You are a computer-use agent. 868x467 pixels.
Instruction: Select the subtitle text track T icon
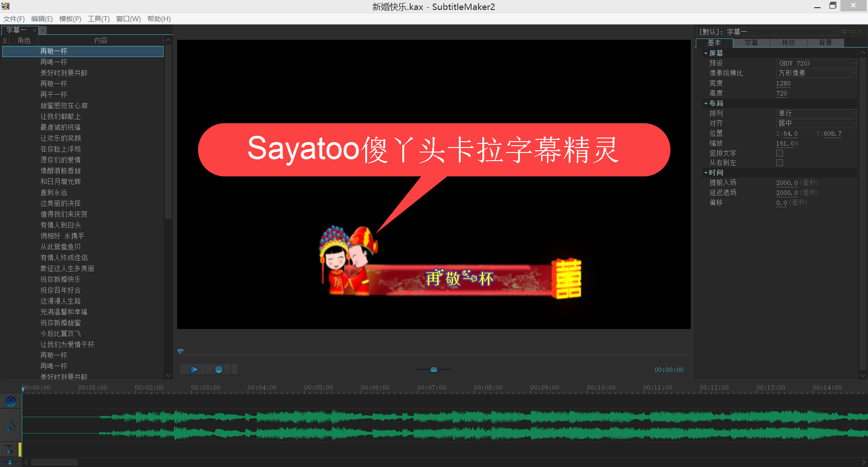9,449
